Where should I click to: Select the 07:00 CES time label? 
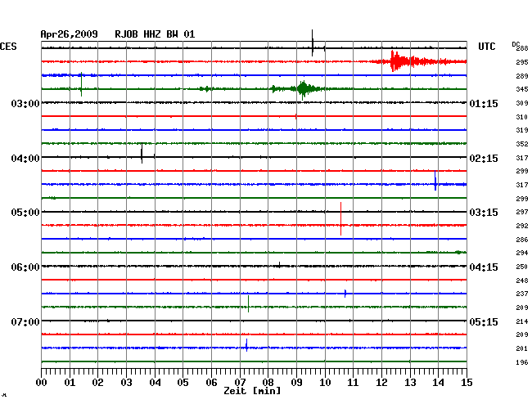[x=25, y=321]
